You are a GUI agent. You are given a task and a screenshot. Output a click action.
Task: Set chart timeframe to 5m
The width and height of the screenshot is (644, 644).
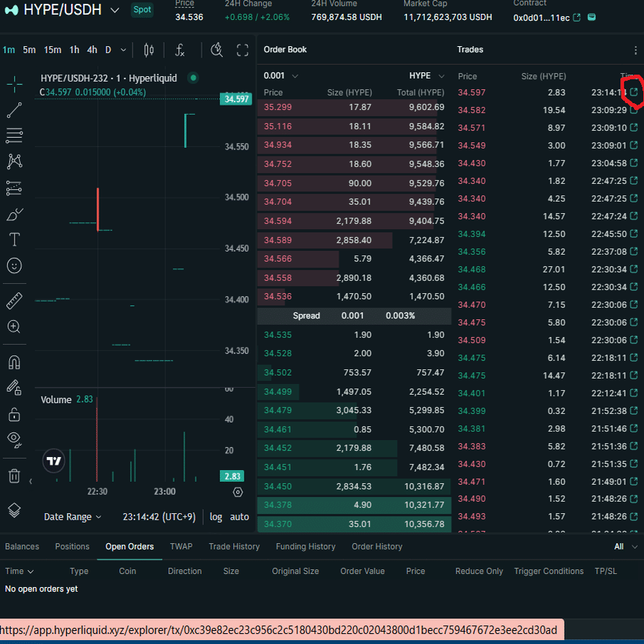[29, 50]
